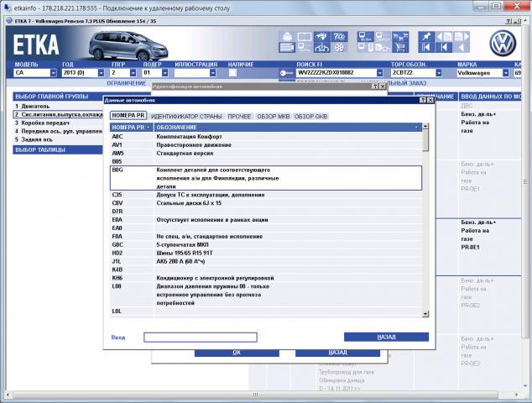Click the documents copy transfer icon

[383, 48]
